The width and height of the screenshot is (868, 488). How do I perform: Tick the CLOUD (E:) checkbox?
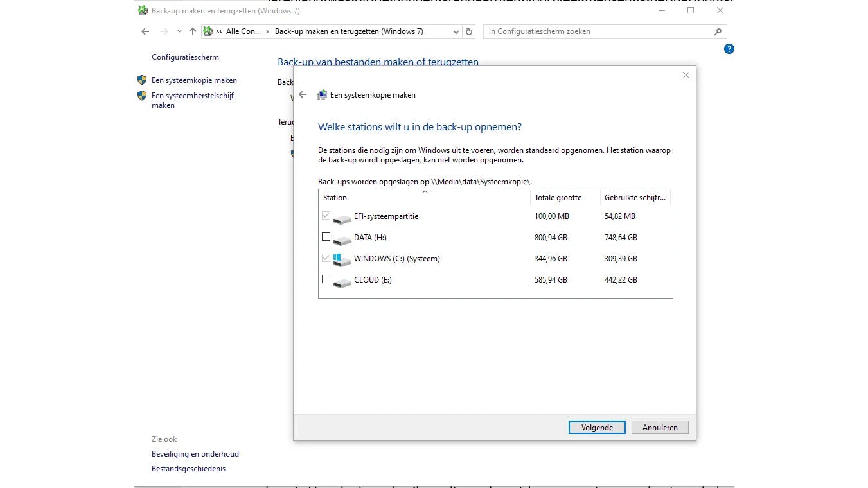point(326,279)
